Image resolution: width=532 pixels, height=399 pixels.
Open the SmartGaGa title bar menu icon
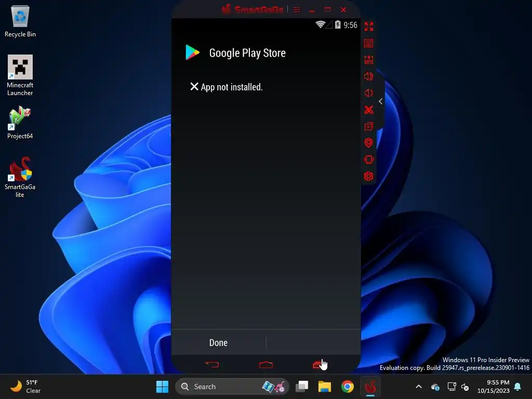[x=297, y=9]
